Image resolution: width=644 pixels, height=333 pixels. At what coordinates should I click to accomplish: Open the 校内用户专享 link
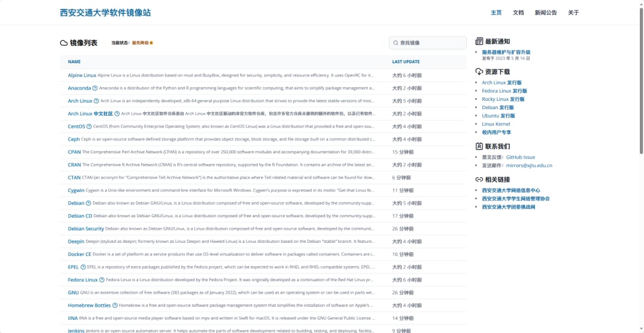tap(496, 132)
